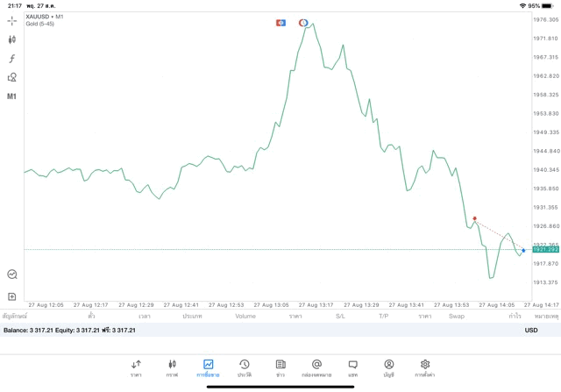561x392 pixels.
Task: Open the symbol search chart icon
Action: pyautogui.click(x=12, y=274)
